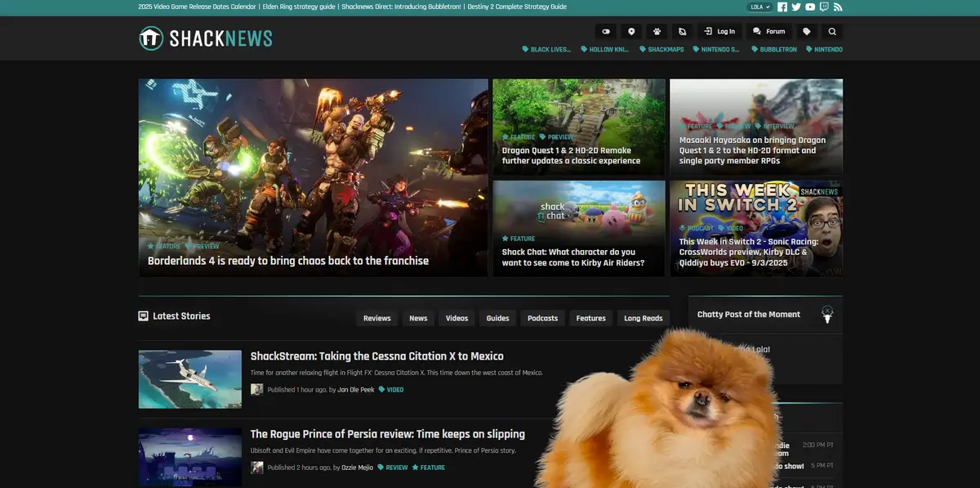Click Ozzie Mejia's author avatar
The width and height of the screenshot is (980, 488).
[x=256, y=468]
